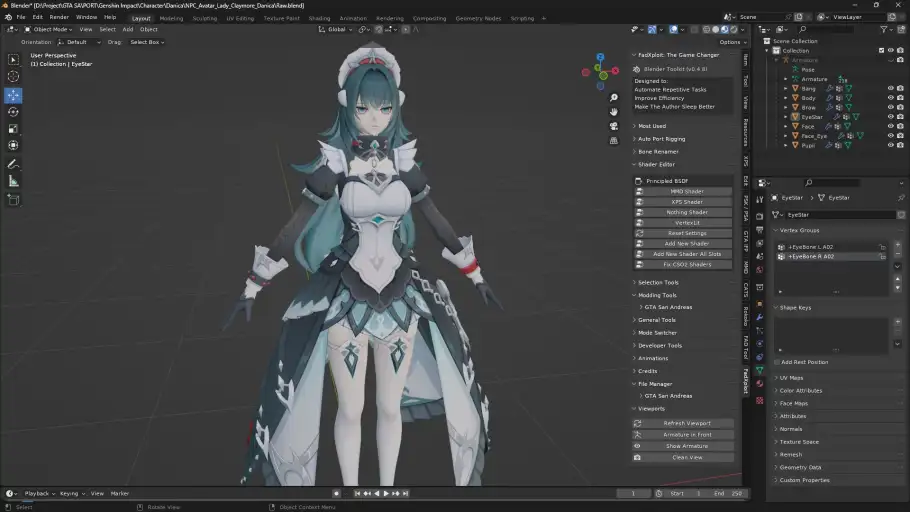Screen dimensions: 910x512
Task: Click current frame number field
Action: [x=633, y=493]
